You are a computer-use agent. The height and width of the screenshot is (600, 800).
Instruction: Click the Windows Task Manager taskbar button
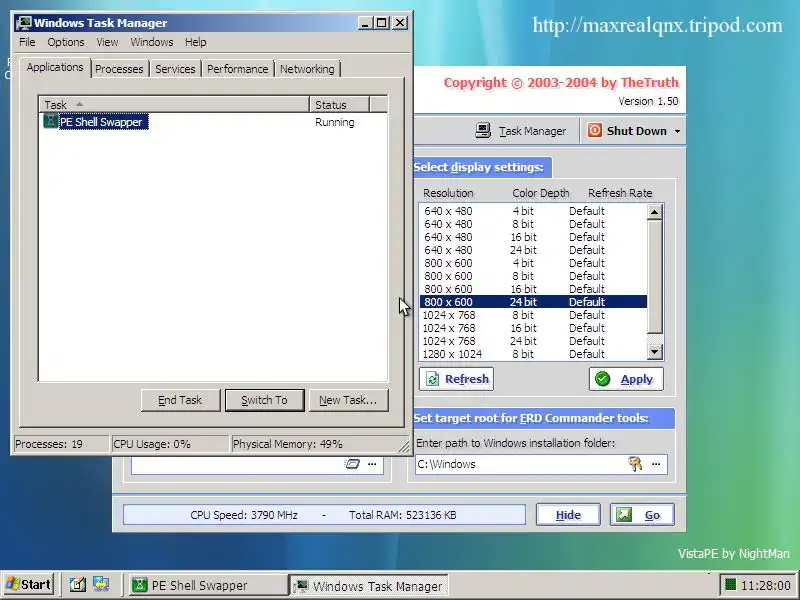tap(369, 585)
